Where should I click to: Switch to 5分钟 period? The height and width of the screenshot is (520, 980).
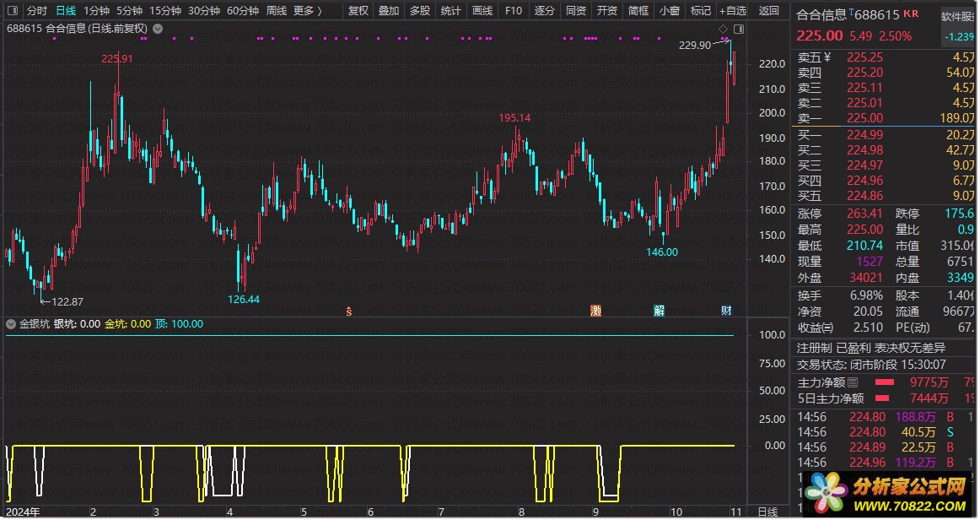coord(129,11)
